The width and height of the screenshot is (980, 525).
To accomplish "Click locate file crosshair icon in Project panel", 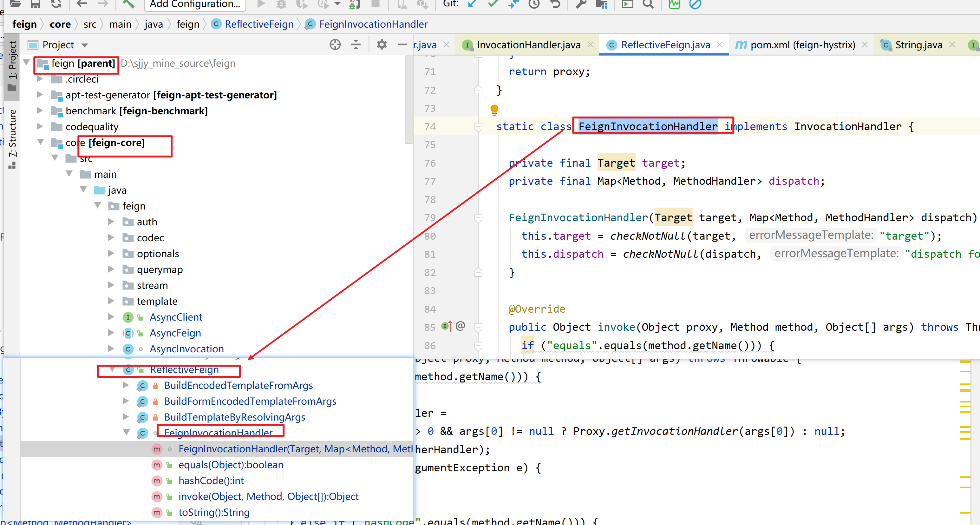I will coord(335,45).
